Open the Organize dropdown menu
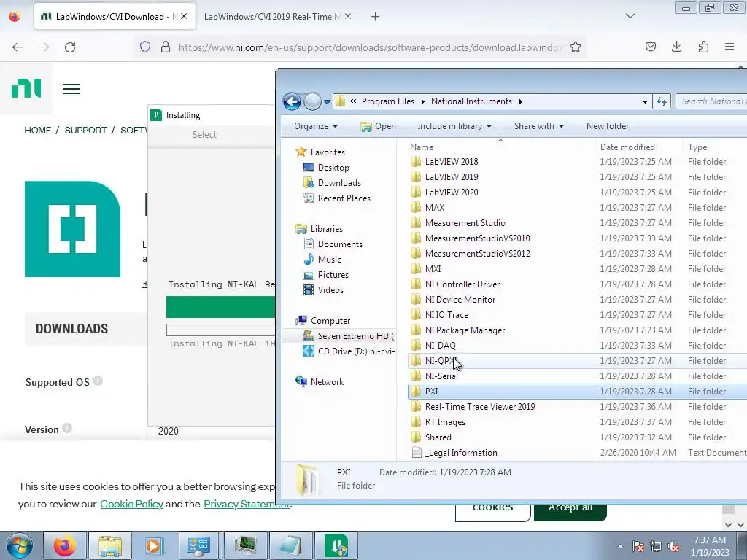The height and width of the screenshot is (560, 747). 316,126
